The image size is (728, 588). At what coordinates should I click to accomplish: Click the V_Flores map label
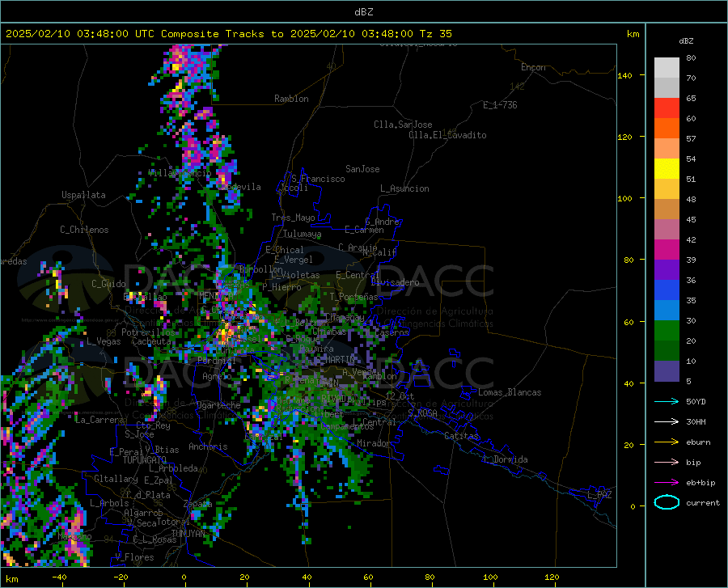pos(134,557)
